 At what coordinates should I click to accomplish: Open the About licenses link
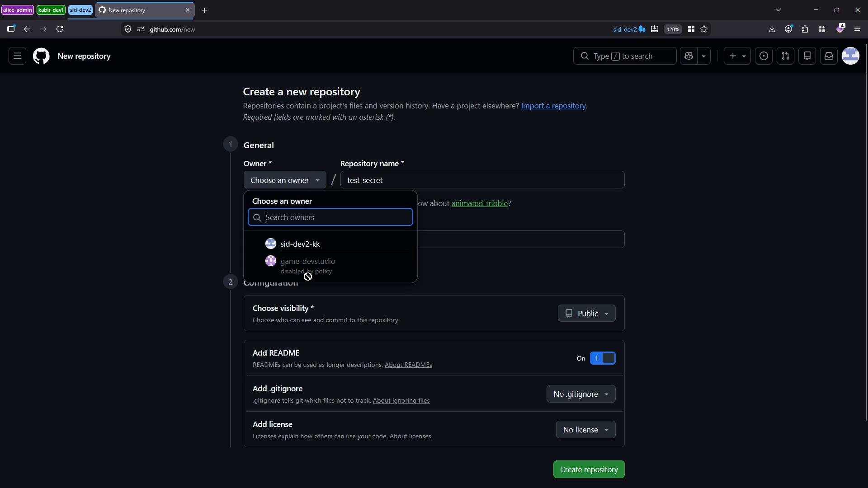pos(410,436)
